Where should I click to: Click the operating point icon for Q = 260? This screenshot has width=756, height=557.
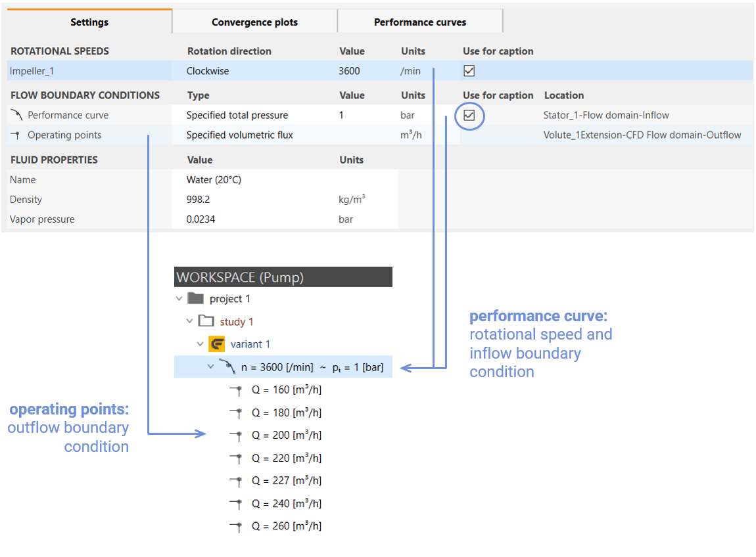(236, 526)
